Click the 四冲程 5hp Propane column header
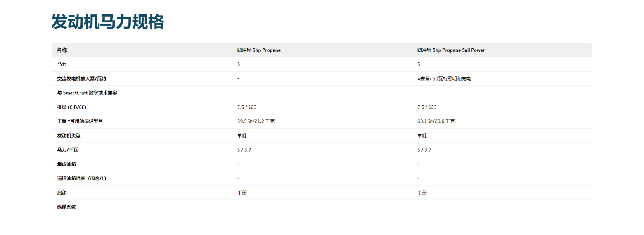 coord(259,50)
